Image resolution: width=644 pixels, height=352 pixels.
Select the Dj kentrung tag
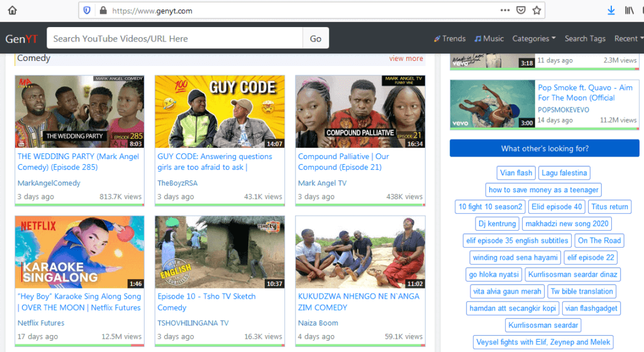[x=497, y=224]
